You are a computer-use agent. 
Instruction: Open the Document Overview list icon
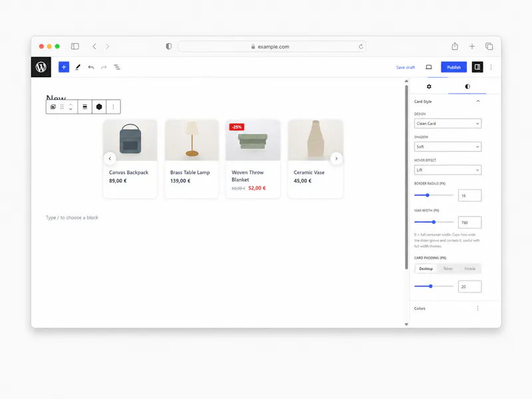pos(117,67)
